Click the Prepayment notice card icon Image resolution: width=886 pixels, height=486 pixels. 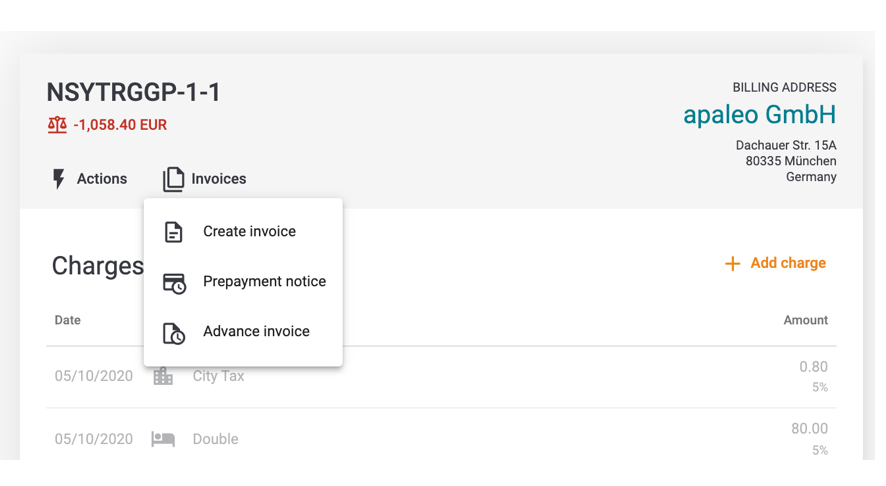click(174, 283)
